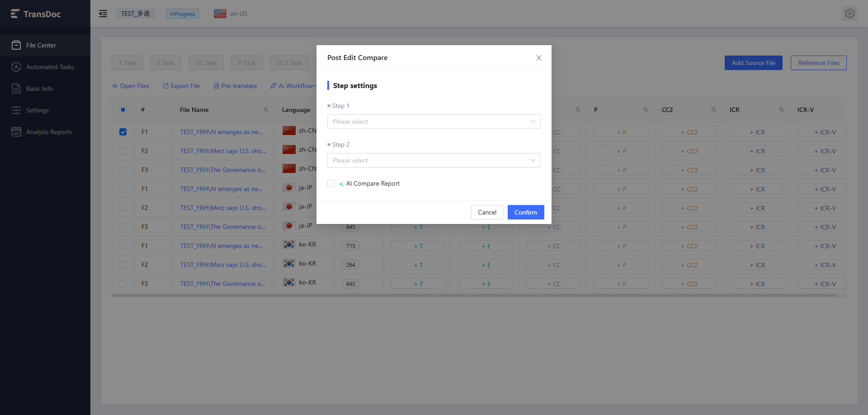Open File Center in sidebar
The height and width of the screenshot is (415, 868).
click(45, 45)
